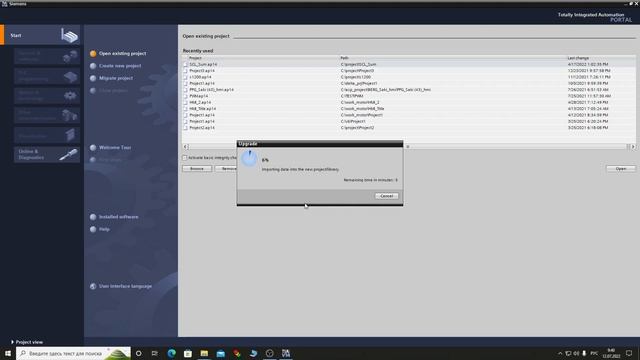
Task: Click path C:\TEST\PWM
Action: click(352, 96)
